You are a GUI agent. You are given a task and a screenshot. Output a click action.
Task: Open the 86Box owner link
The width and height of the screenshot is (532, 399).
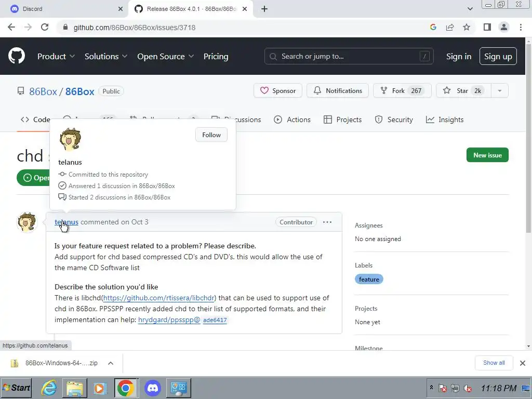(x=43, y=91)
